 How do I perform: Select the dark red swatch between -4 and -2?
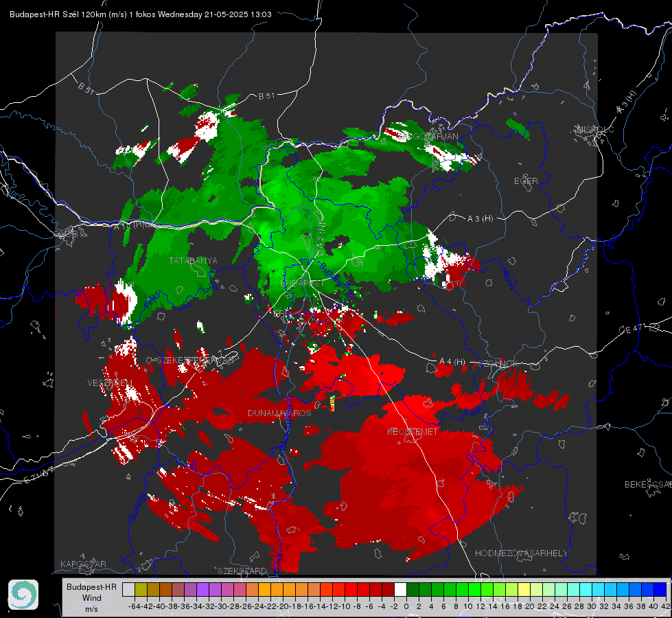click(x=388, y=589)
